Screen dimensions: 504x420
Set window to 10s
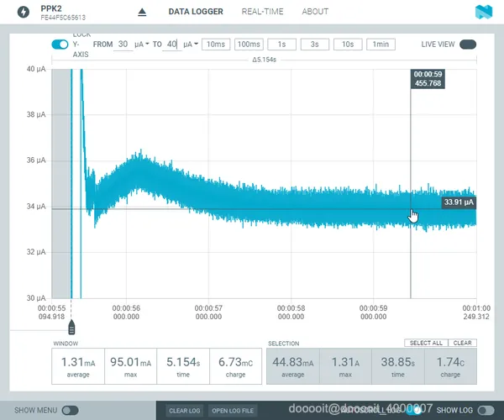[348, 45]
